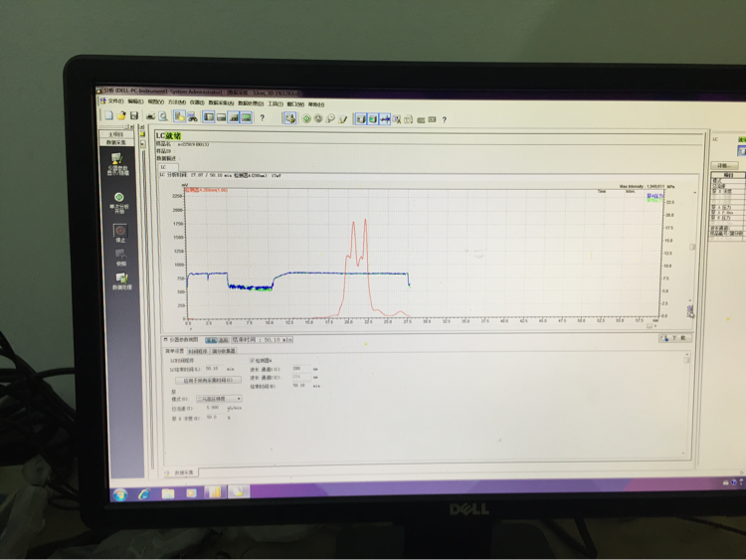This screenshot has height=560, width=746.
Task: Click the print toolbar icon
Action: (x=150, y=116)
